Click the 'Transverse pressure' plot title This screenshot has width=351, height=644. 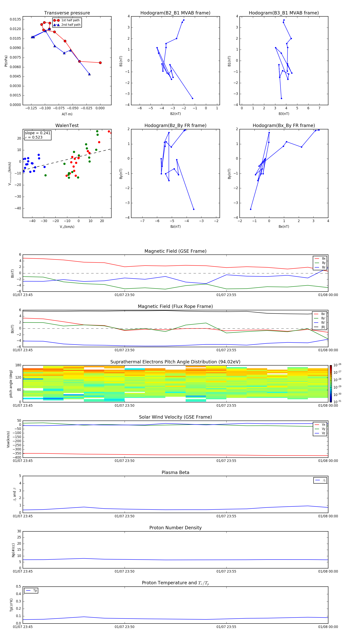tap(67, 13)
